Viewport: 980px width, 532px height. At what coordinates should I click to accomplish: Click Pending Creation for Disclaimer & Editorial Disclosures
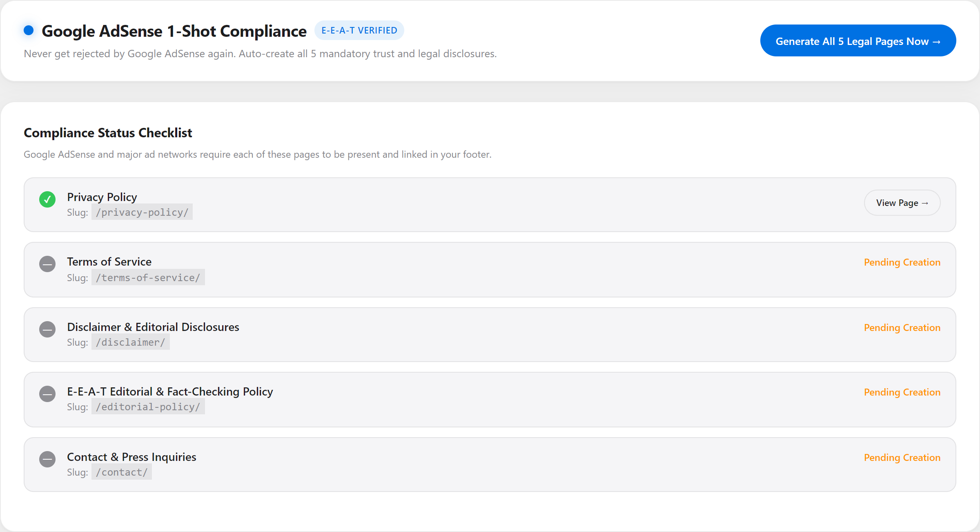coord(902,328)
